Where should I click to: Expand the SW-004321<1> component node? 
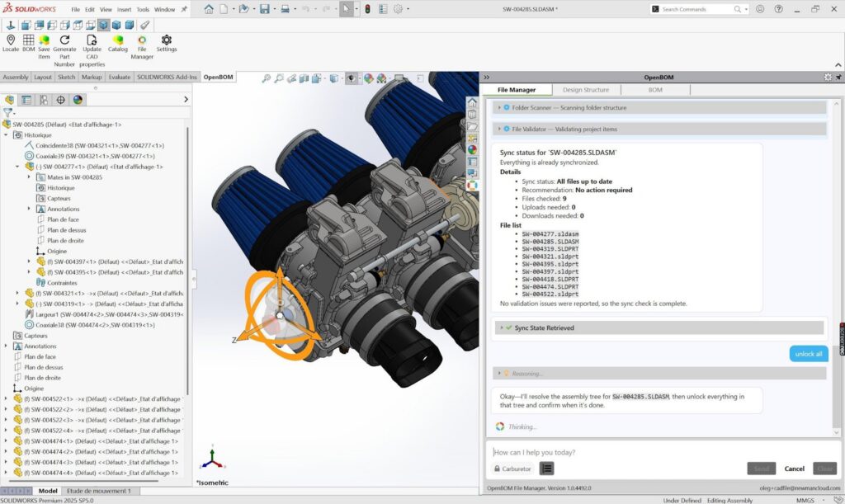[x=17, y=294]
